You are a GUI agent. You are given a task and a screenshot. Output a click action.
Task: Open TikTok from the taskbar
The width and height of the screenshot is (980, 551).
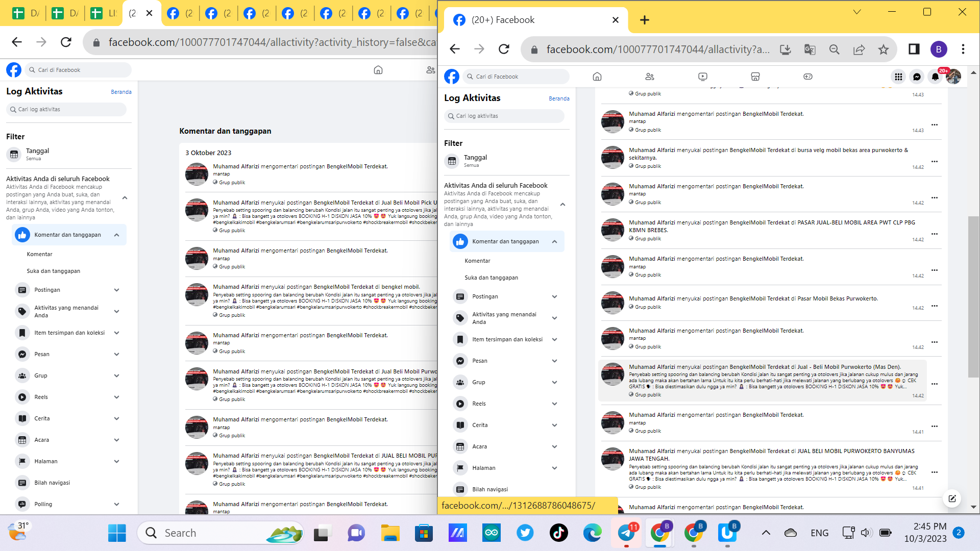[559, 533]
